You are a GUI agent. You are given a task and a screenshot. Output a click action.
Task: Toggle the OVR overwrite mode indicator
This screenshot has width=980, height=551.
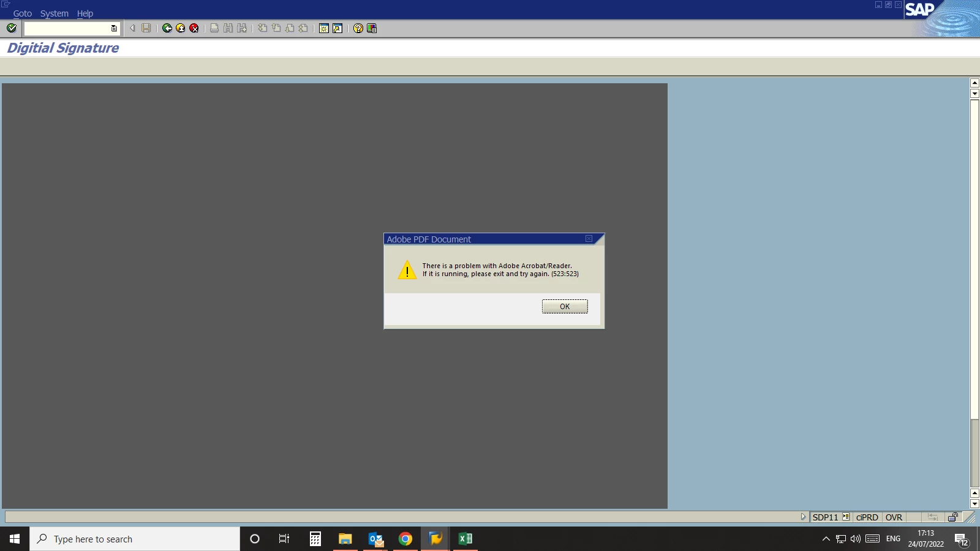(x=894, y=517)
